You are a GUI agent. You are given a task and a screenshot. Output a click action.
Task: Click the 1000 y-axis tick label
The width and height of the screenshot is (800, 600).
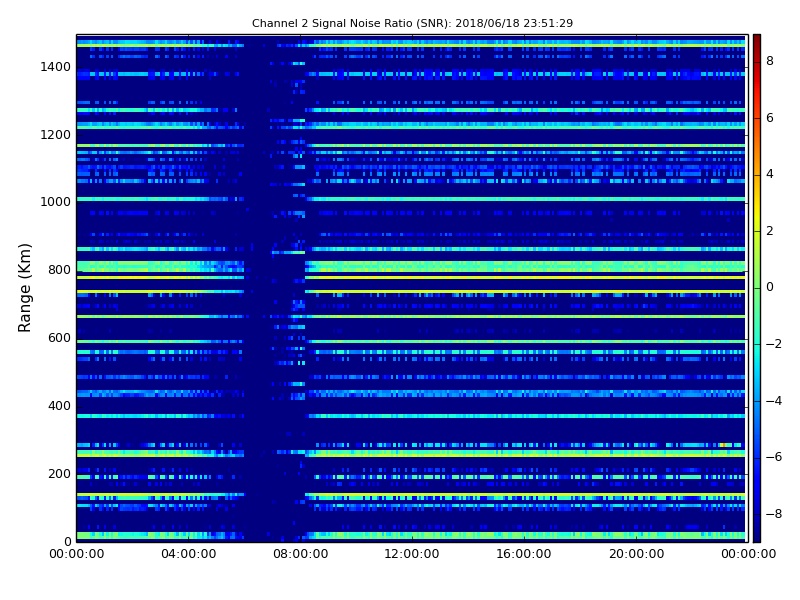point(56,202)
